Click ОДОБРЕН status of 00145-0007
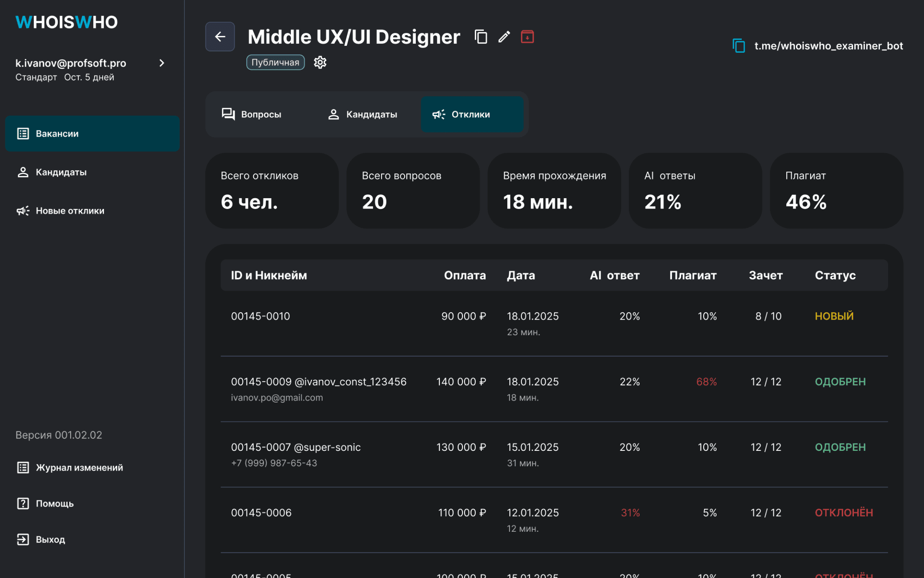 [x=840, y=447]
